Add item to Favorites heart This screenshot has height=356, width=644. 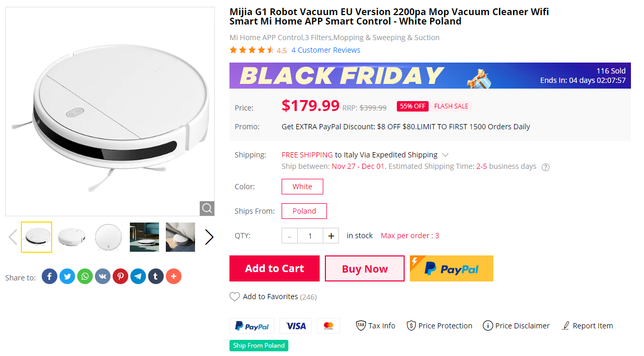coord(235,297)
